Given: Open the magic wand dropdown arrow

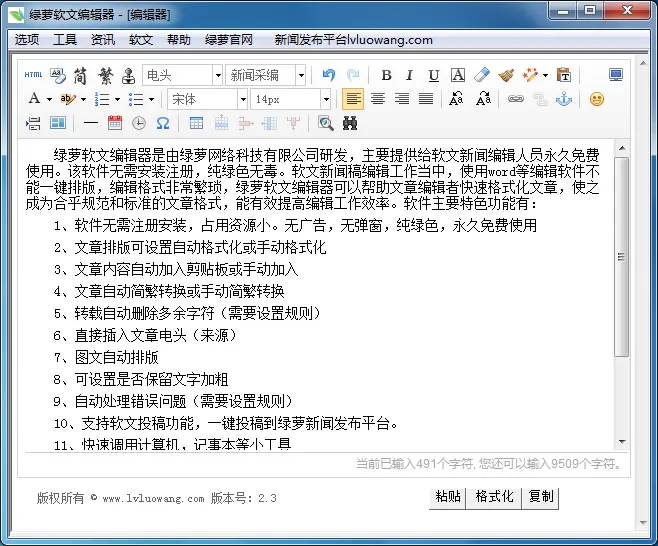Looking at the screenshot, I should 545,76.
